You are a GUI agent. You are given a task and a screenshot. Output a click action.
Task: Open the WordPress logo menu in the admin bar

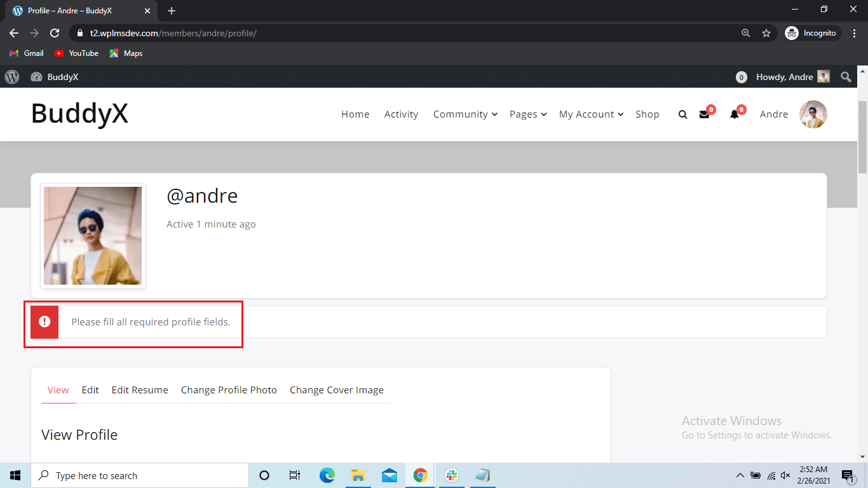(x=11, y=76)
